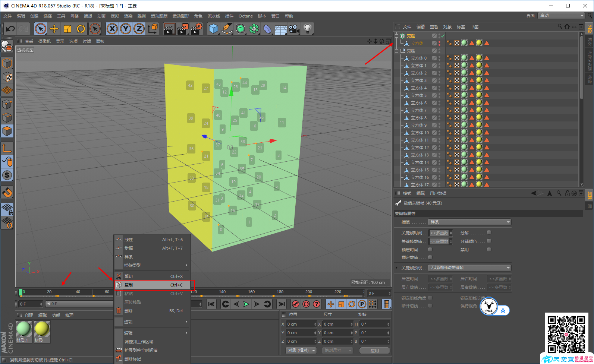Toggle Autokeying red circle button
This screenshot has width=594, height=364.
(306, 304)
